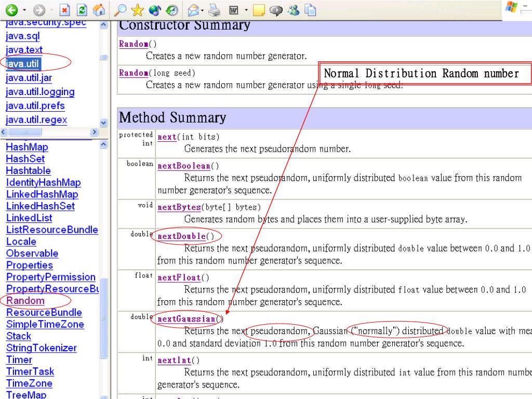Open the LinkedHashSet class link

click(x=41, y=206)
